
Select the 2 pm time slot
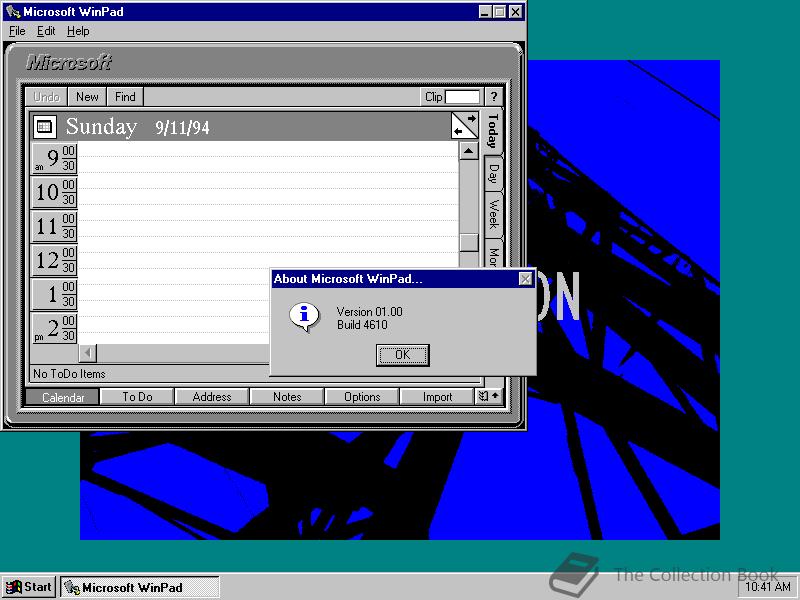click(x=55, y=328)
